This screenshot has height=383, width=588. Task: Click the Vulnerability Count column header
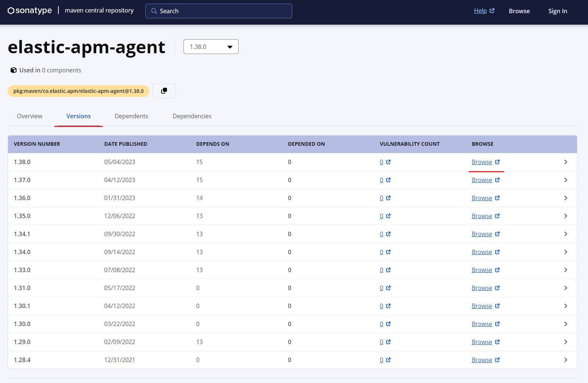pos(410,144)
